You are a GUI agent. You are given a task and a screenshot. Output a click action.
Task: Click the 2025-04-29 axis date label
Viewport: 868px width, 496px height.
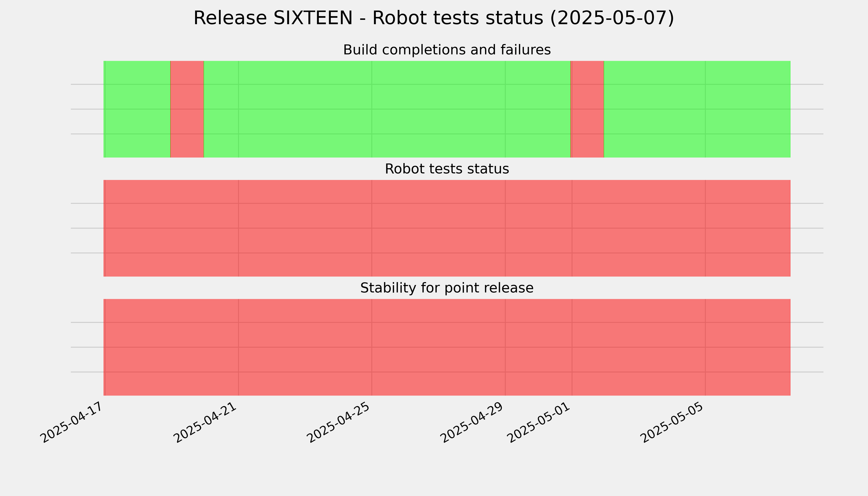tap(473, 422)
